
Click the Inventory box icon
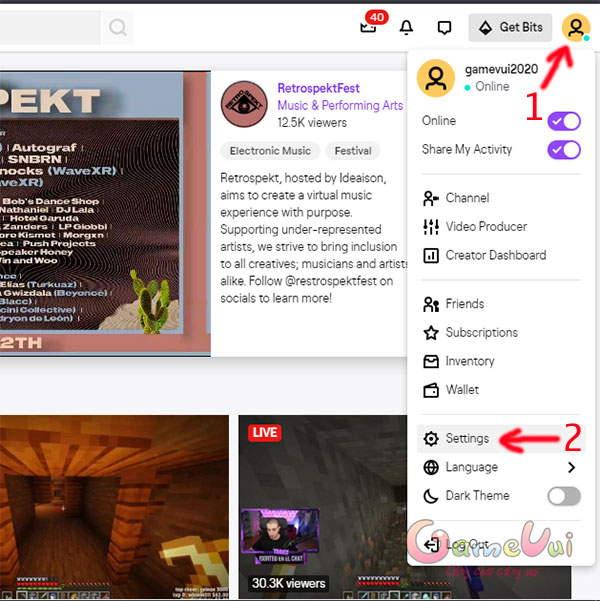[431, 361]
